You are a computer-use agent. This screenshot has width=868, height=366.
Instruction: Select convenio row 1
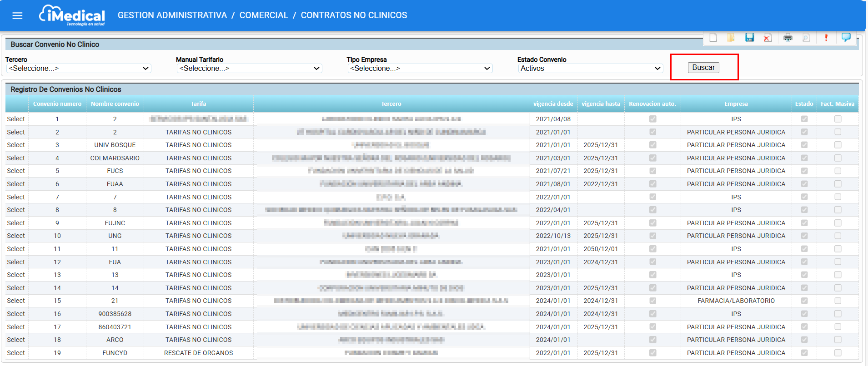coord(16,119)
